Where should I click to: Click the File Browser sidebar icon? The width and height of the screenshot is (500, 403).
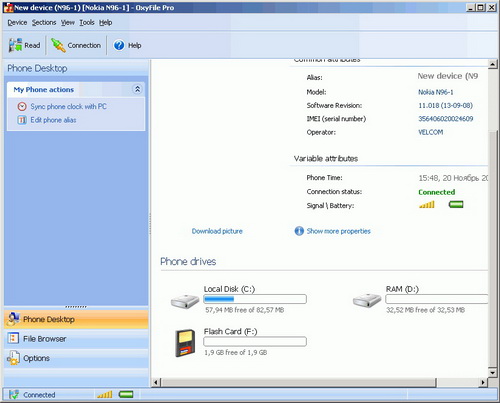coord(13,338)
